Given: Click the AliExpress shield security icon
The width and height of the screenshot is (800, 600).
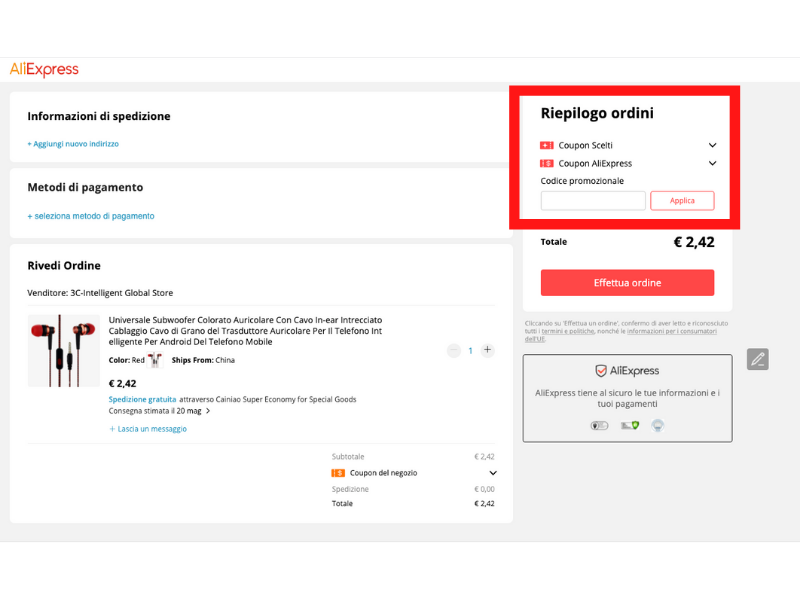Looking at the screenshot, I should [x=601, y=371].
